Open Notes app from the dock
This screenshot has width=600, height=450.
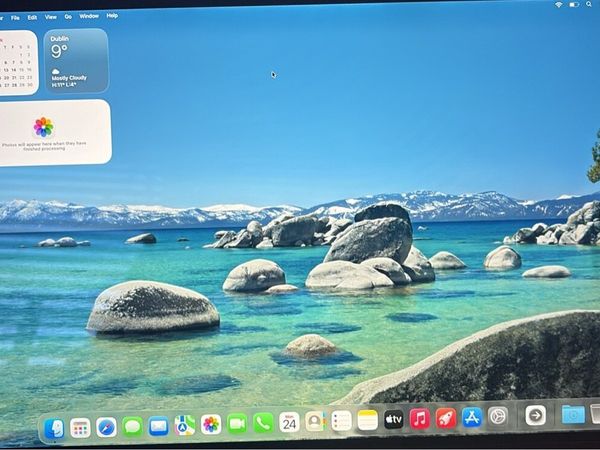pos(368,421)
